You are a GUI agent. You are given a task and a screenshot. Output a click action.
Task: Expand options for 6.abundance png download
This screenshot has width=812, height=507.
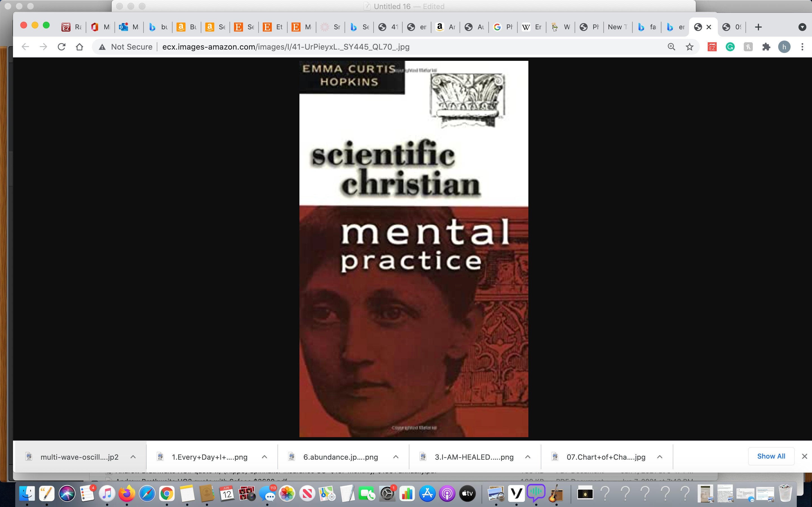[x=396, y=457]
